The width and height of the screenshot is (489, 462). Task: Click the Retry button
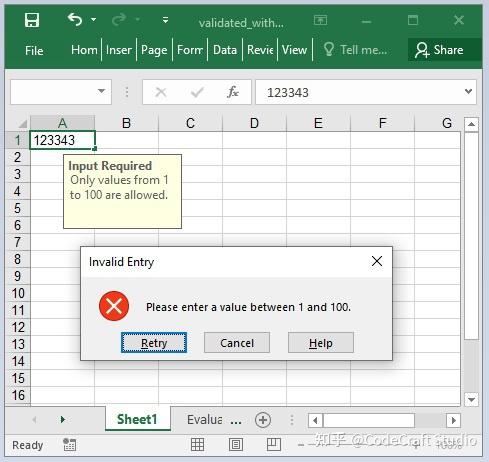(154, 343)
